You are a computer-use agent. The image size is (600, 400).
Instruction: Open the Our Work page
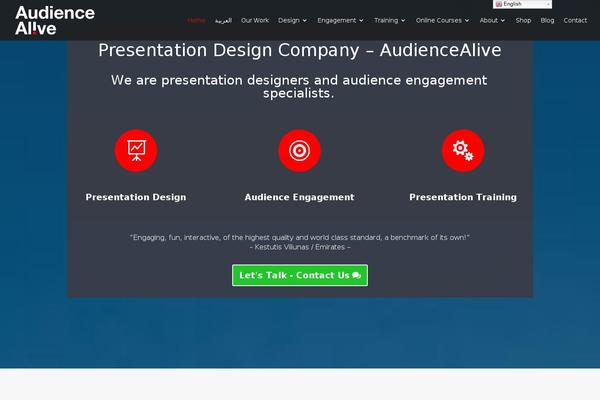click(255, 20)
